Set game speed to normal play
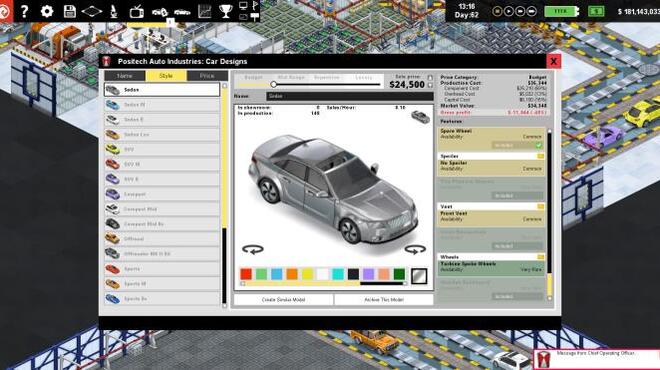This screenshot has height=370, width=660. click(508, 11)
